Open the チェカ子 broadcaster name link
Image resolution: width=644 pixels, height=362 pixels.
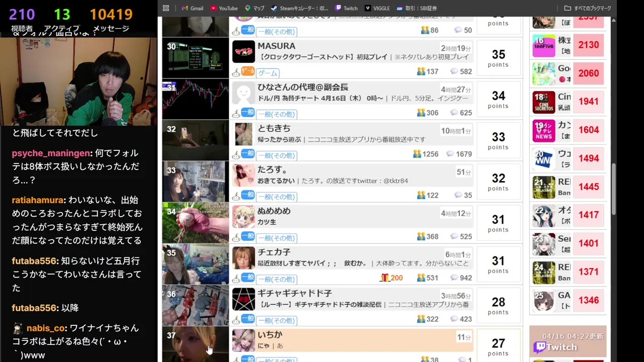[274, 252]
